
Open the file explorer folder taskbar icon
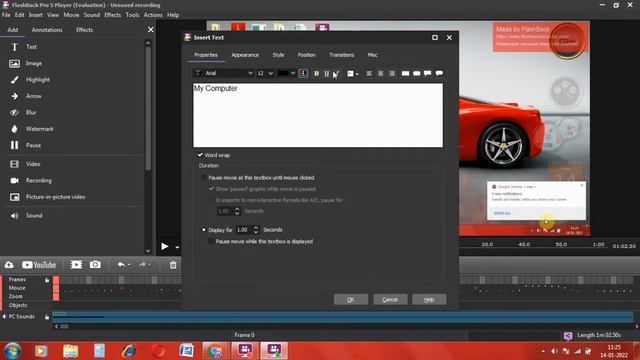click(x=71, y=351)
